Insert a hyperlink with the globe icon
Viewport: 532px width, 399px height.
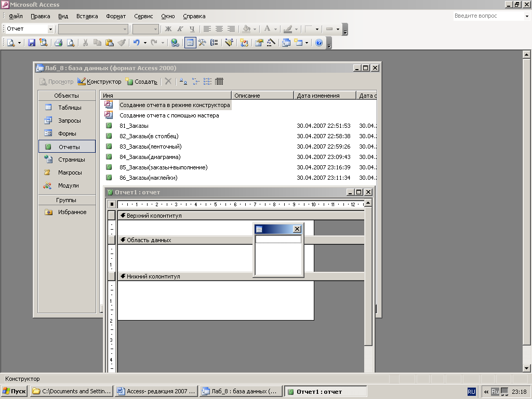[175, 43]
